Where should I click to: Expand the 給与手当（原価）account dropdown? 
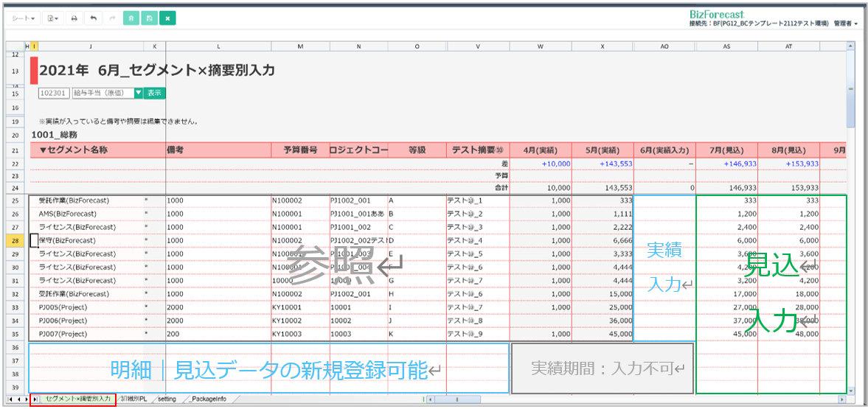coord(138,94)
